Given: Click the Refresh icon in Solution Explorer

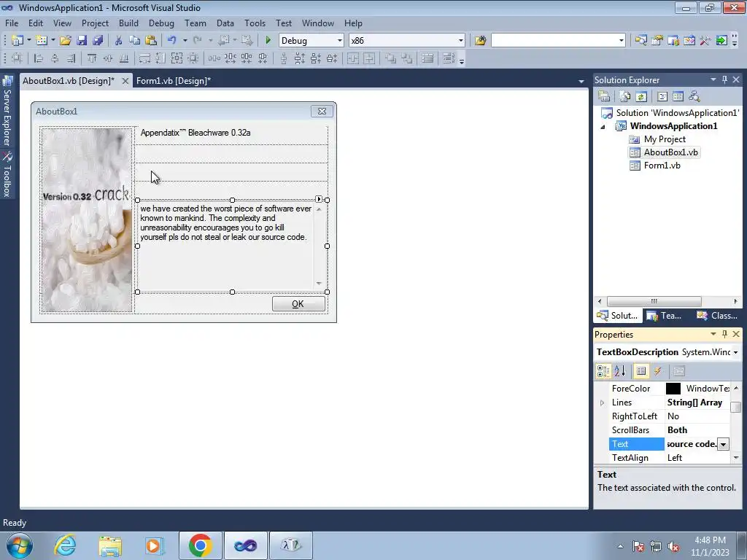Looking at the screenshot, I should 641,97.
